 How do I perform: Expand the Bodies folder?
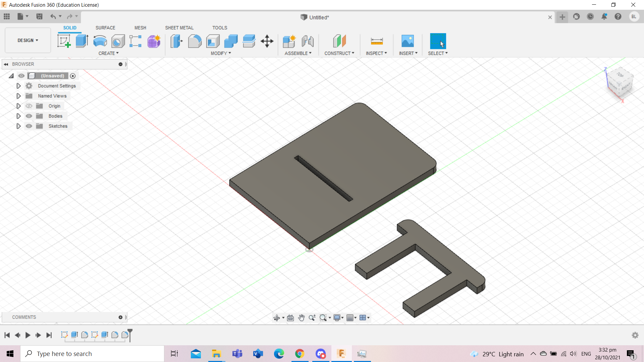click(x=18, y=116)
